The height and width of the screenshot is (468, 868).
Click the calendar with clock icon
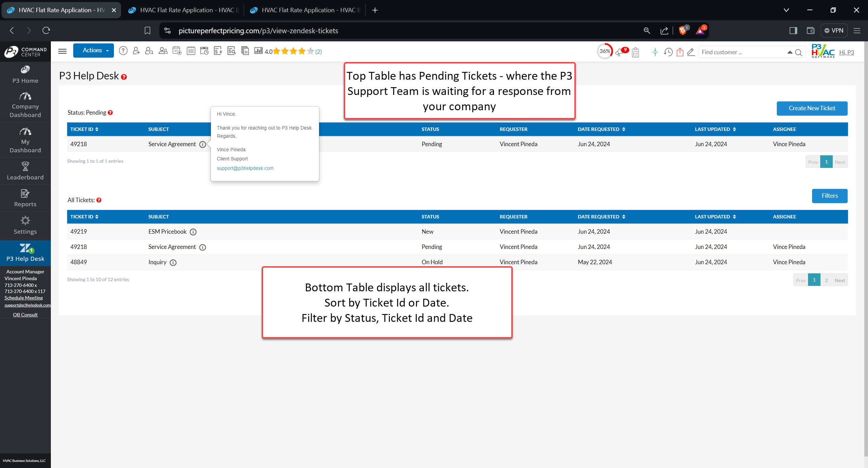pos(204,51)
